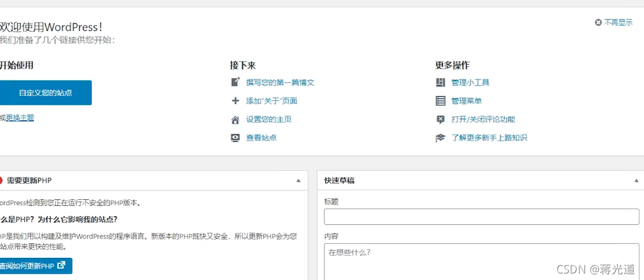Click the view icon beside 查看站点
The image size is (644, 280).
(235, 138)
